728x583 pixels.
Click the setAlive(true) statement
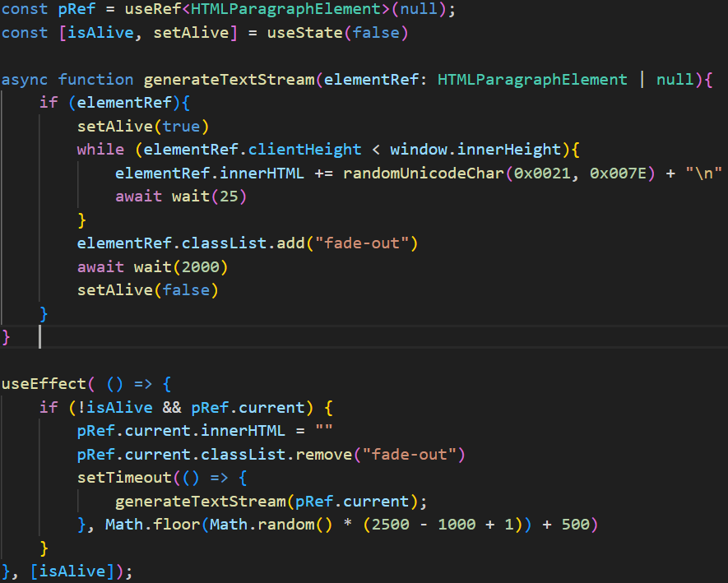click(x=143, y=127)
